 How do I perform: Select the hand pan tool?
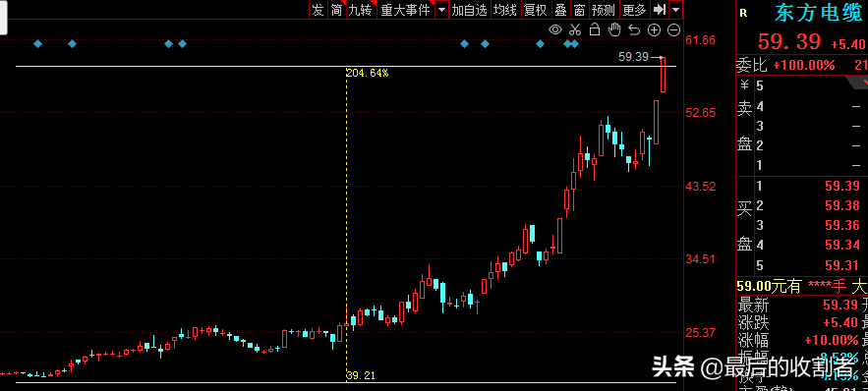click(x=614, y=29)
